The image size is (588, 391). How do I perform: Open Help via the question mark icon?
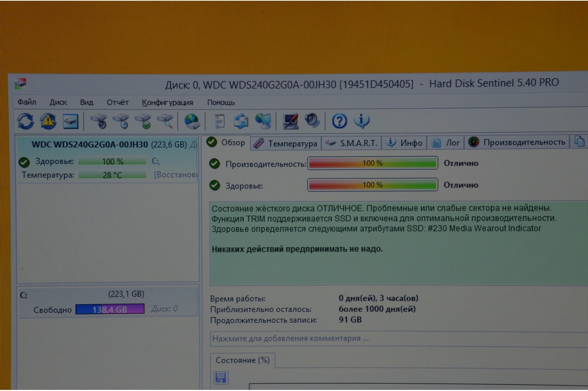click(339, 121)
